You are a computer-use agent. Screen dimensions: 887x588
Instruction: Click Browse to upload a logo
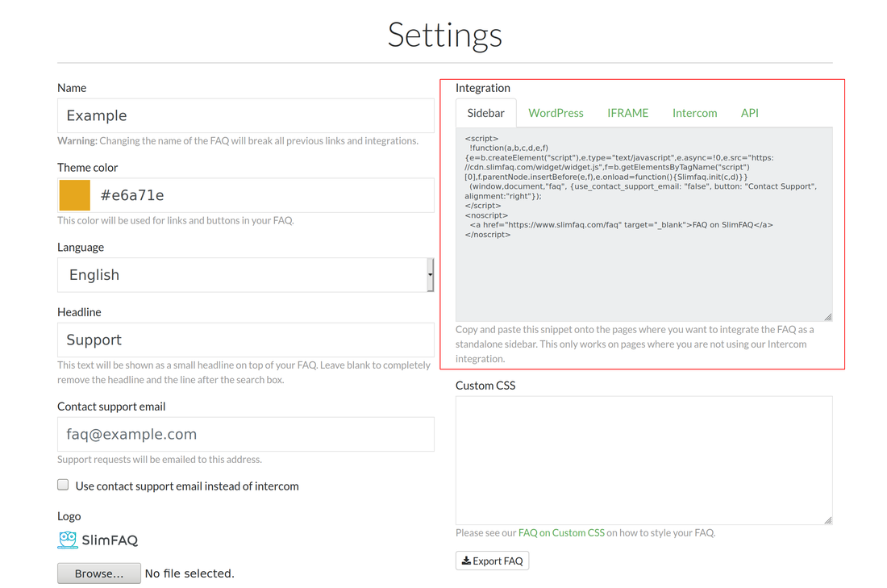click(98, 573)
